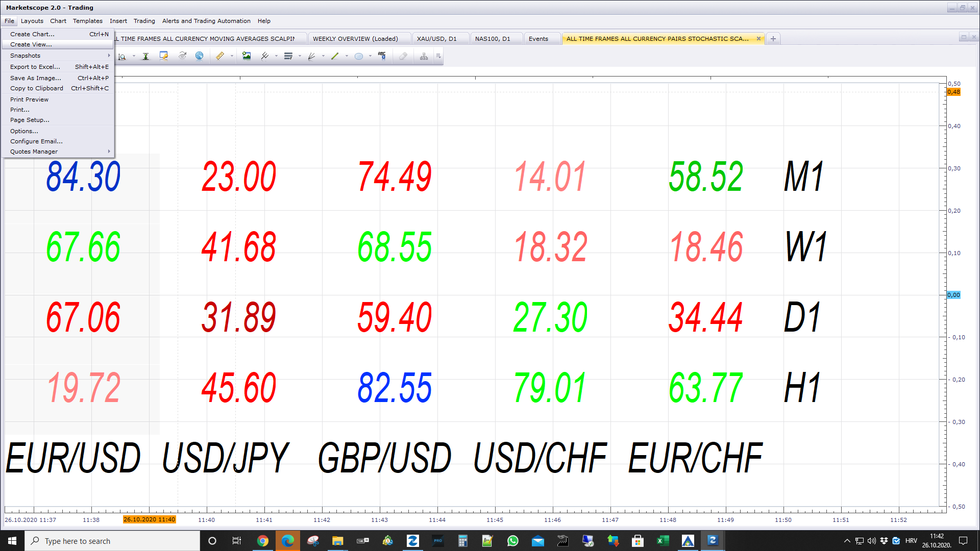Select the Ruler measurement tool
This screenshot has width=980, height=551.
220,56
